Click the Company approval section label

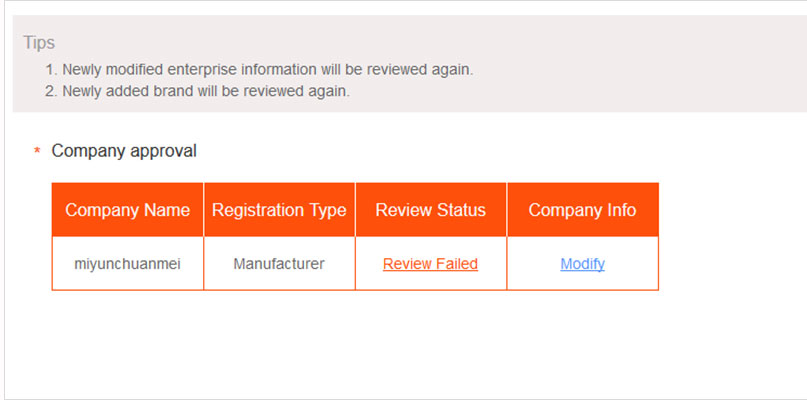click(124, 151)
